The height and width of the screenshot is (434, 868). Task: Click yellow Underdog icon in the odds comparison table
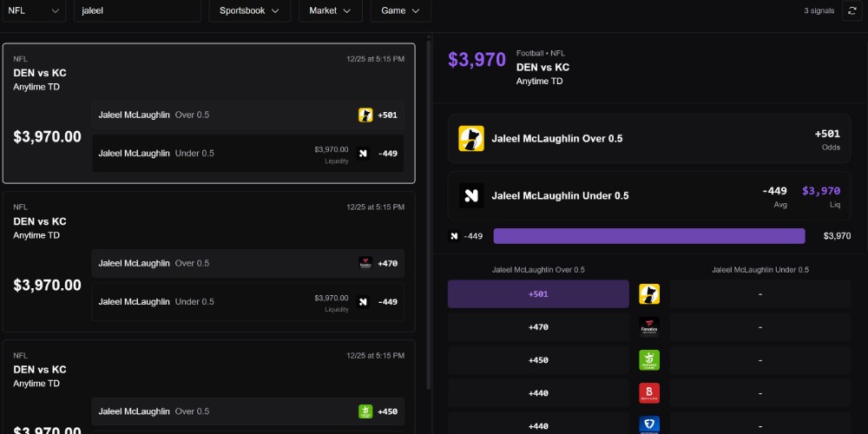point(649,294)
